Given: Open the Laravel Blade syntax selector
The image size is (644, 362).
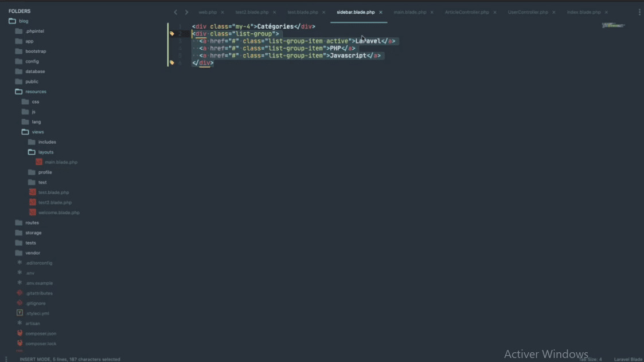Looking at the screenshot, I should 628,359.
